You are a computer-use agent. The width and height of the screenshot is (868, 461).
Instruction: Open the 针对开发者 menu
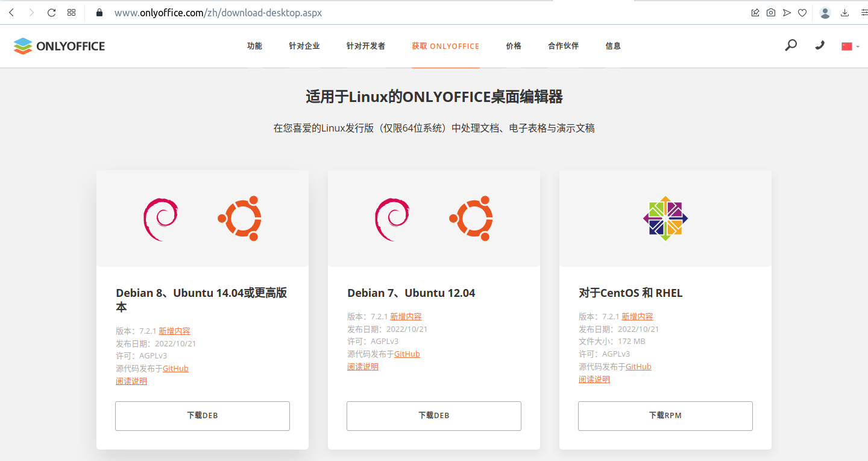click(366, 46)
